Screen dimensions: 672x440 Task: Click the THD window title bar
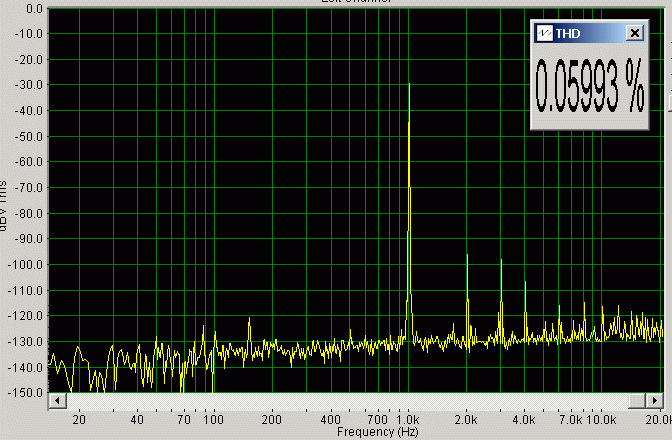589,33
